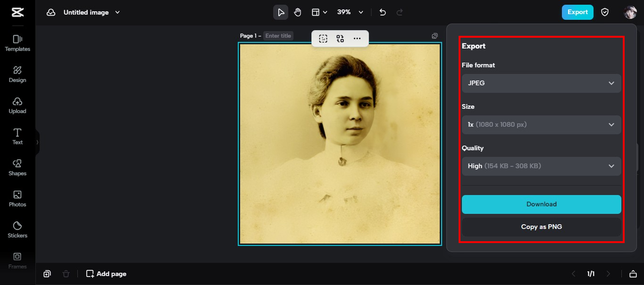Image resolution: width=644 pixels, height=285 pixels.
Task: Click the cloud save status icon
Action: (51, 12)
